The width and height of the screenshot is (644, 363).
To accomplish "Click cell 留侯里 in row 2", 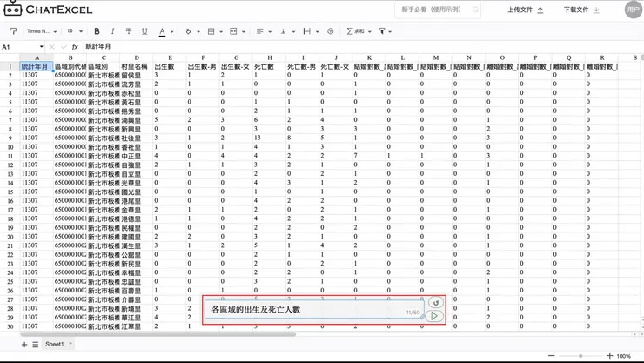I will [137, 76].
